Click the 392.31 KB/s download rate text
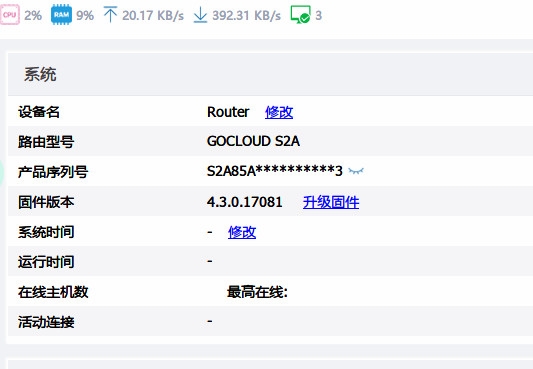This screenshot has height=369, width=533. pyautogui.click(x=246, y=16)
